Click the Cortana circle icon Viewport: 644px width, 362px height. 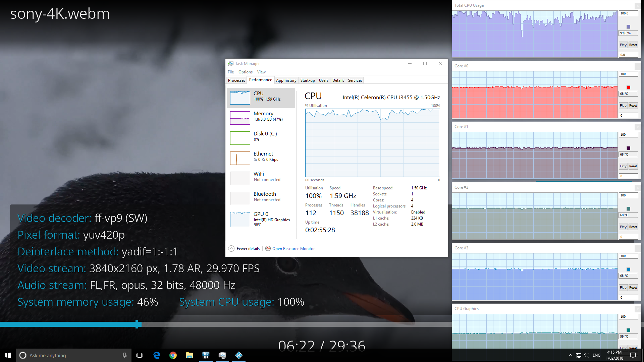pos(23,355)
